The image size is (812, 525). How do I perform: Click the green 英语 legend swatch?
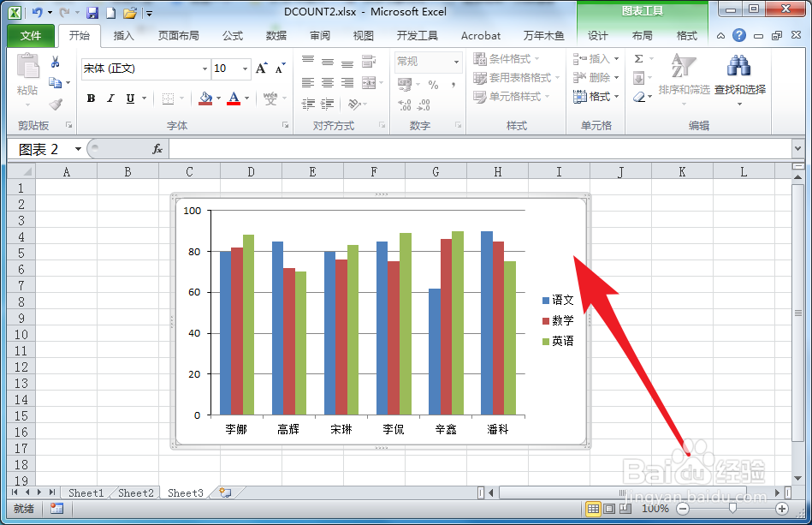click(x=546, y=342)
